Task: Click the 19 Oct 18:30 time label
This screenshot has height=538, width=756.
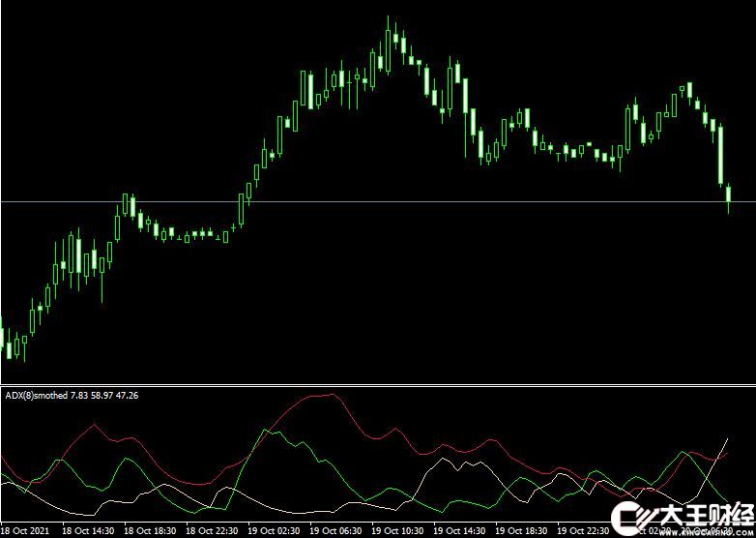Action: [x=522, y=531]
